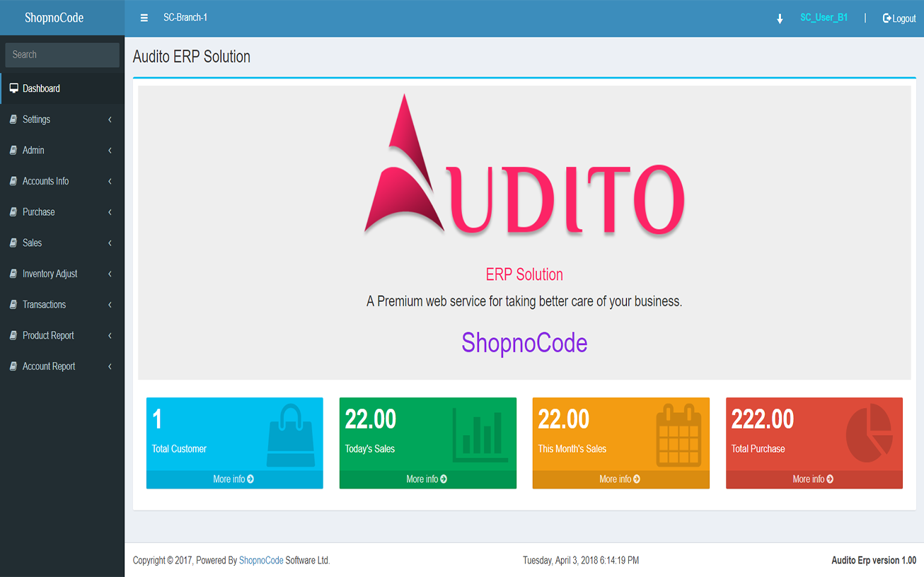The width and height of the screenshot is (924, 577).
Task: Click the book icon beside Sales
Action: tap(13, 243)
